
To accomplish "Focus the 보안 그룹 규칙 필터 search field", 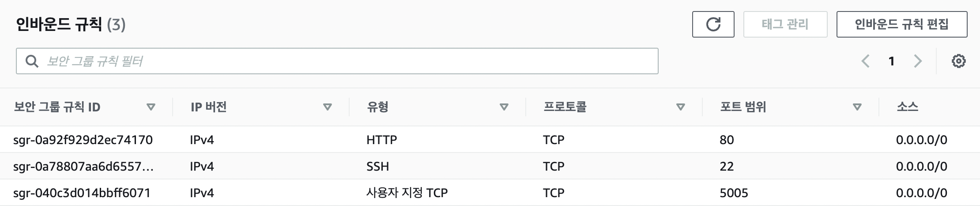I will click(337, 61).
